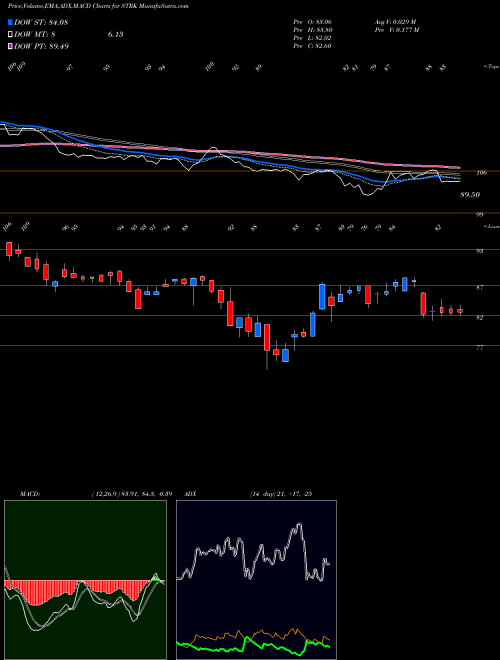Click the '93' price level axis label
500x660 pixels.
[479, 251]
